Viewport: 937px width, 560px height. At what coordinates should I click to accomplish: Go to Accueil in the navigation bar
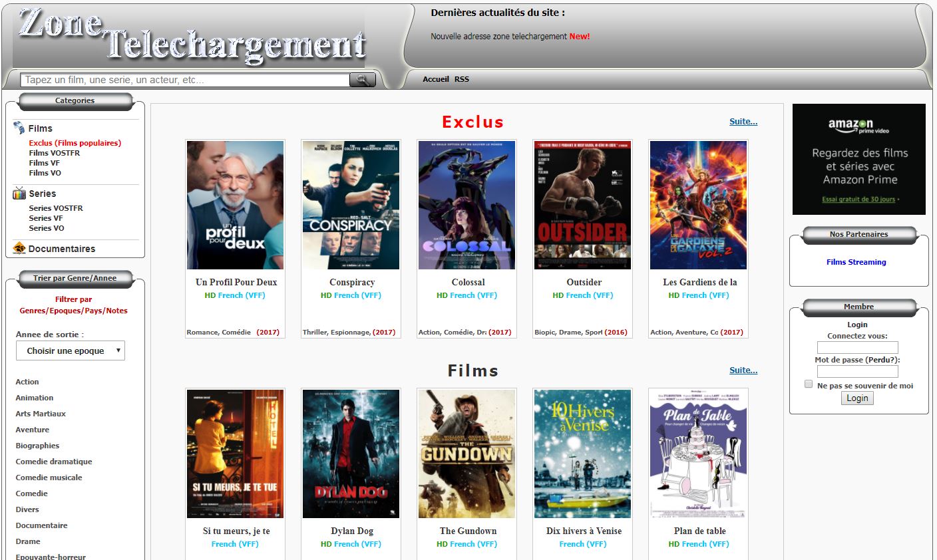436,79
